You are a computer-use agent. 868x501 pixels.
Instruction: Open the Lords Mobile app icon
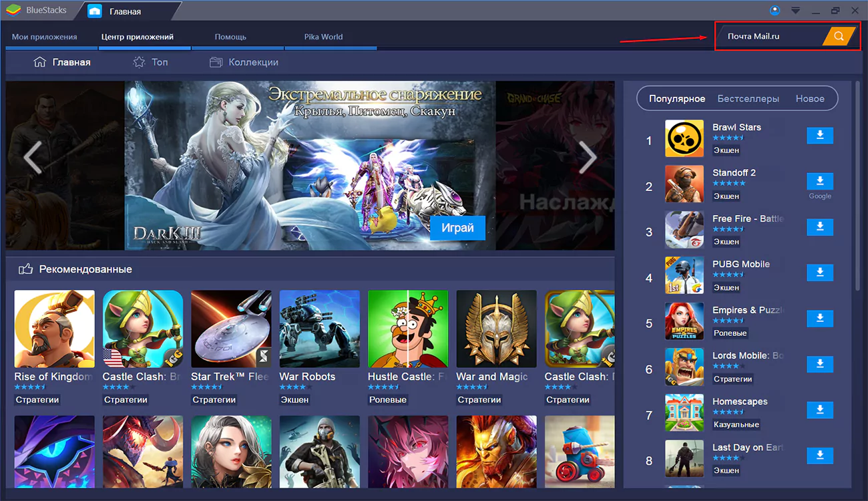click(684, 367)
